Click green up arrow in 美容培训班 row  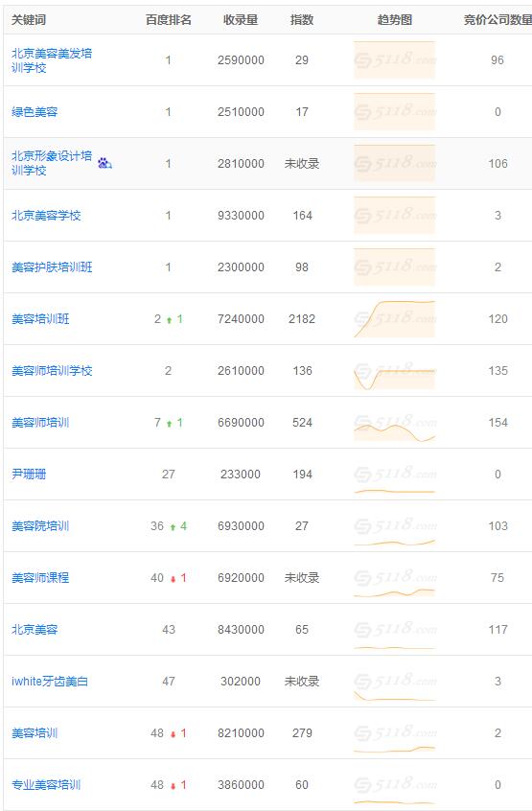(x=169, y=320)
